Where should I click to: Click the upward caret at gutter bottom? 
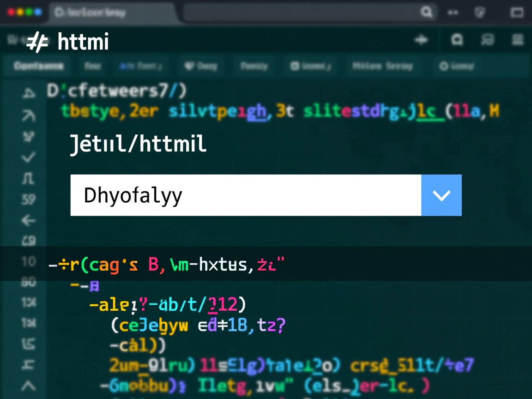click(x=29, y=386)
